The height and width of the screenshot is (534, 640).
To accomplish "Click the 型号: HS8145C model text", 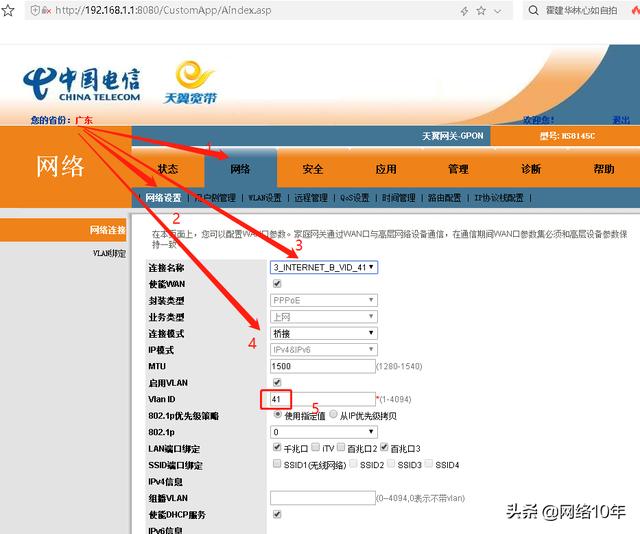I will click(567, 136).
